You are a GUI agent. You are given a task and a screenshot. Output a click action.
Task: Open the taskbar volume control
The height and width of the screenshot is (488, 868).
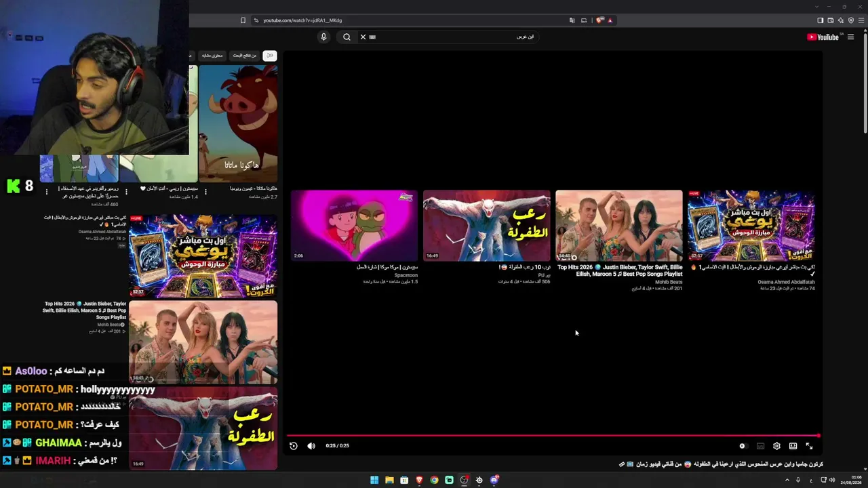click(832, 480)
